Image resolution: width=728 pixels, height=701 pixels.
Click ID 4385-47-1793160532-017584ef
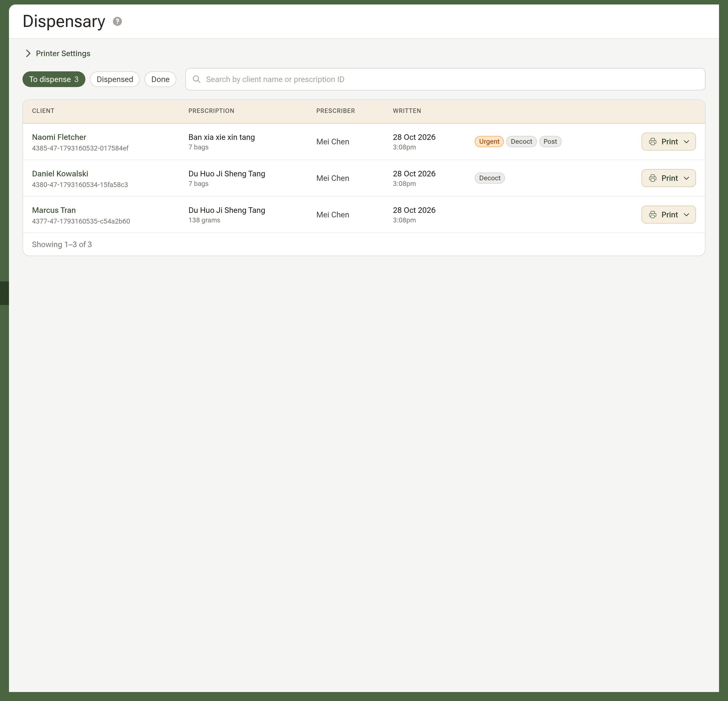(x=80, y=148)
